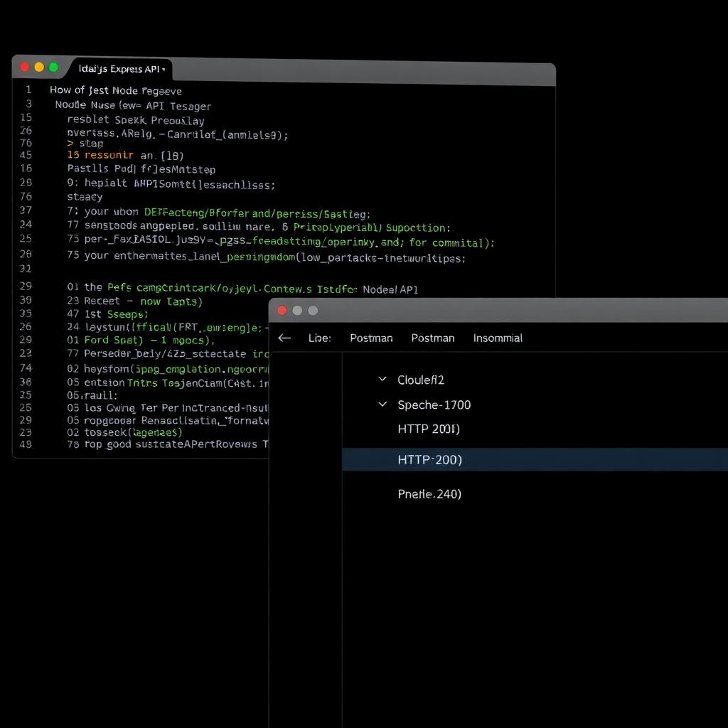The width and height of the screenshot is (728, 728).
Task: Open the second Postman tab
Action: pyautogui.click(x=433, y=338)
